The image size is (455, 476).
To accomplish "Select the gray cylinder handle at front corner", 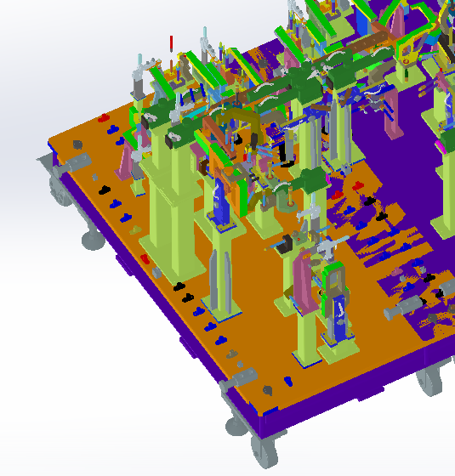I will point(239,379).
